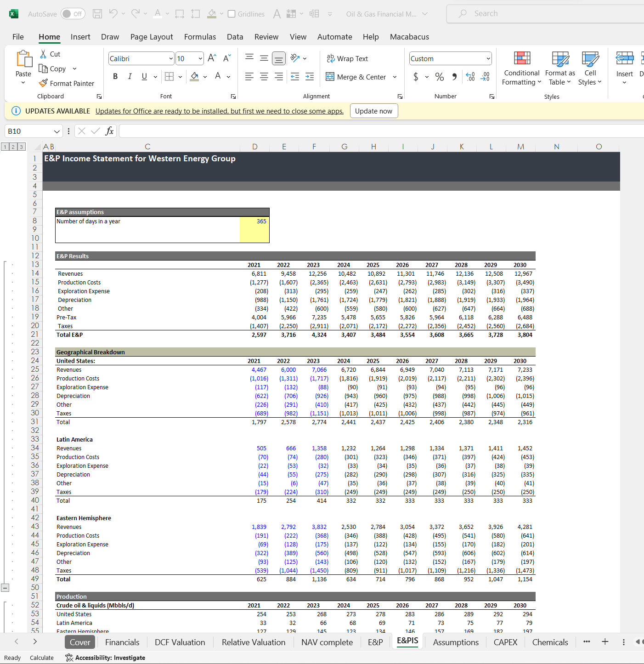644x664 pixels.
Task: Open Conditional Formatting options
Action: pos(521,69)
